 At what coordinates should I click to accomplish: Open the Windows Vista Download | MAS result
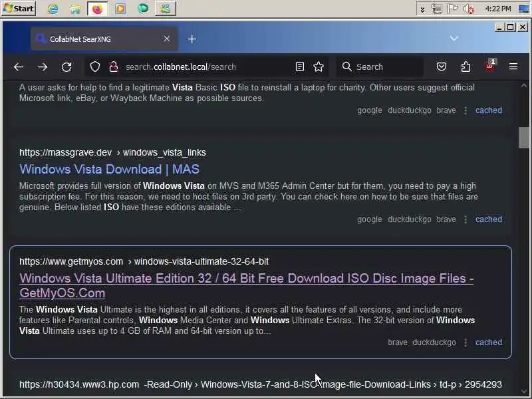click(109, 169)
